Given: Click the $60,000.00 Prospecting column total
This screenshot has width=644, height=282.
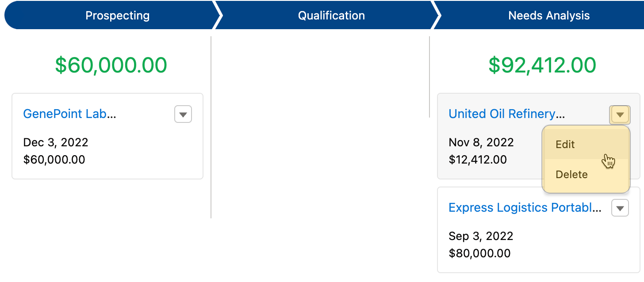Looking at the screenshot, I should point(111,65).
